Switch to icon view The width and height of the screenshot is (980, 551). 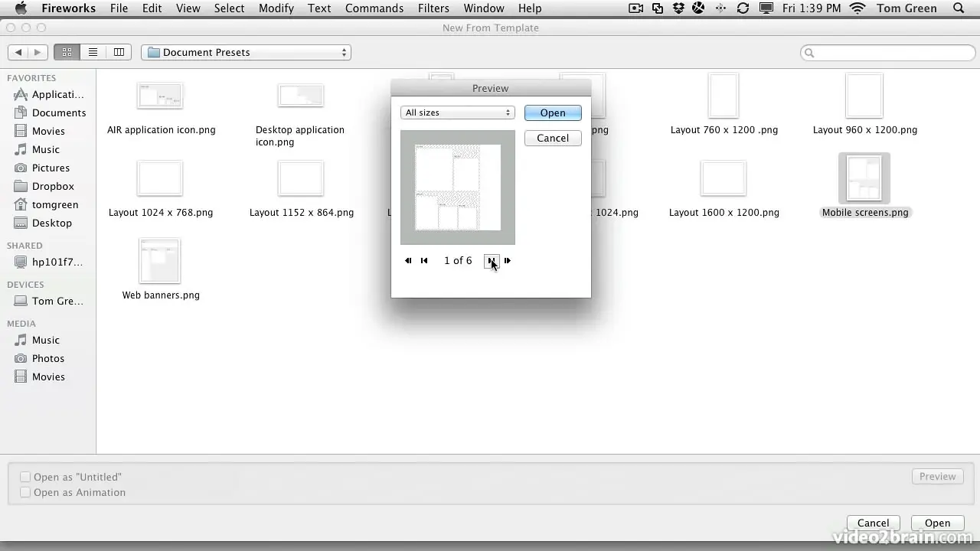point(67,52)
